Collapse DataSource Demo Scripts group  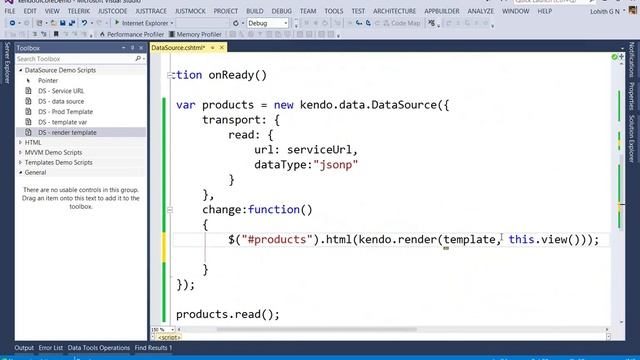(20, 70)
